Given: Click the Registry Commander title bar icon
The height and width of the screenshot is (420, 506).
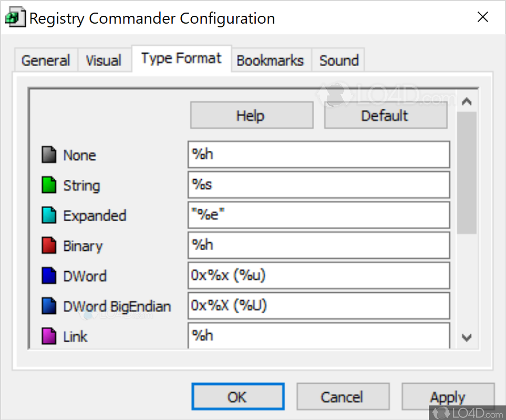Looking at the screenshot, I should click(15, 17).
